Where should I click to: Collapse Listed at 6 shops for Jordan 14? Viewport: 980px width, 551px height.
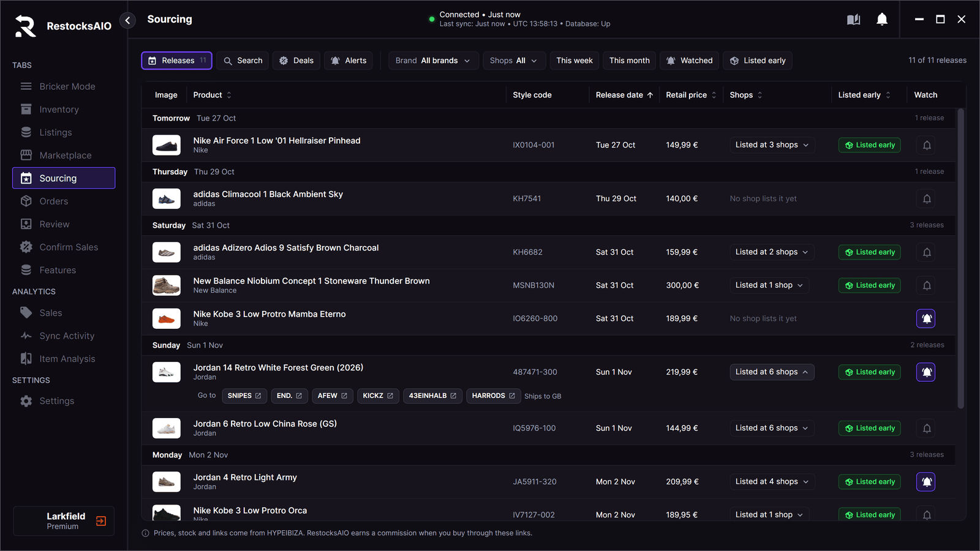[x=772, y=372]
